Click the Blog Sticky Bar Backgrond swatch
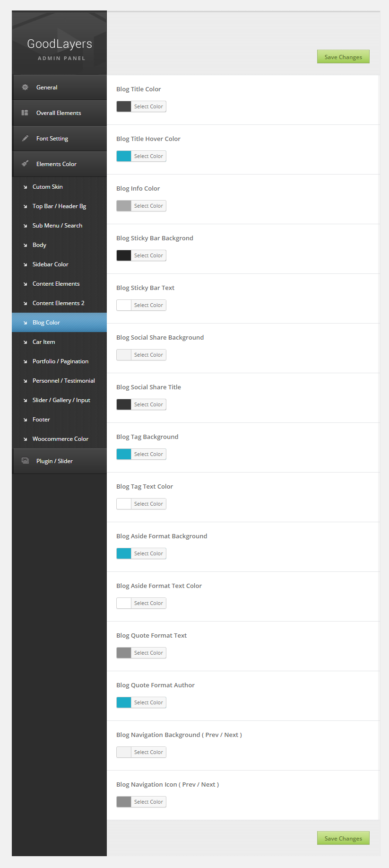 click(124, 255)
